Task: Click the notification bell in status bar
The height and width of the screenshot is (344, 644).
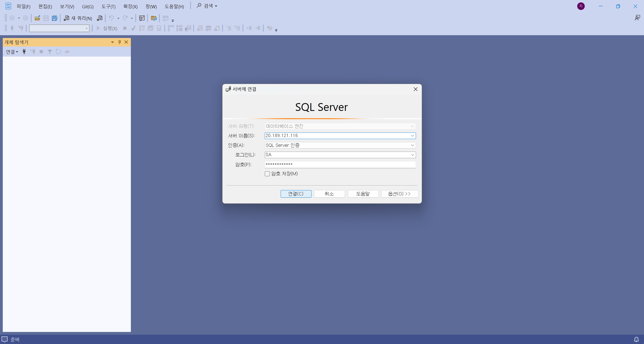Action: (x=636, y=339)
